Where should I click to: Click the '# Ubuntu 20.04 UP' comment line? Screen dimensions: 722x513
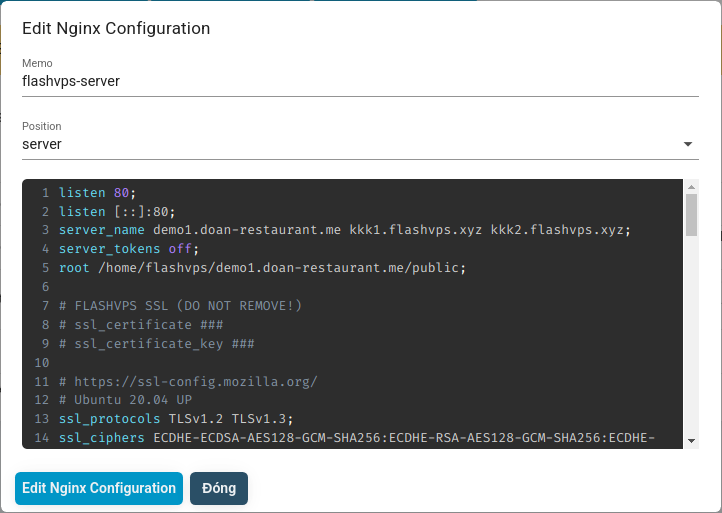click(x=125, y=400)
